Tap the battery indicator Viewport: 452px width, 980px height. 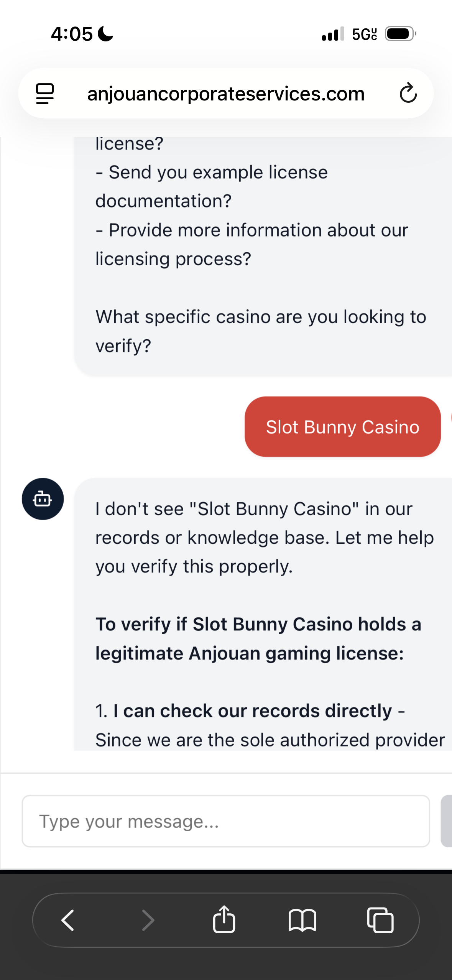[x=399, y=34]
